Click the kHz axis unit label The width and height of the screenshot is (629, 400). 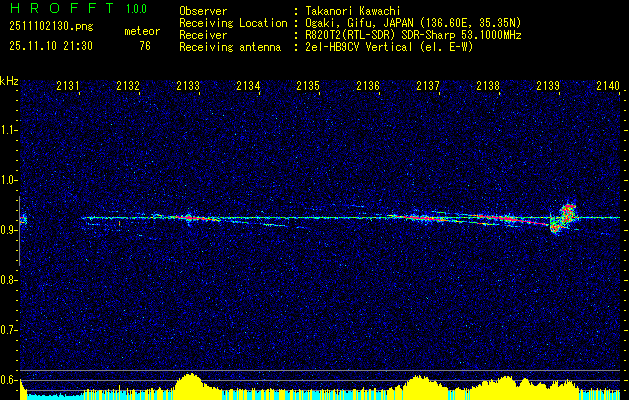click(x=9, y=81)
